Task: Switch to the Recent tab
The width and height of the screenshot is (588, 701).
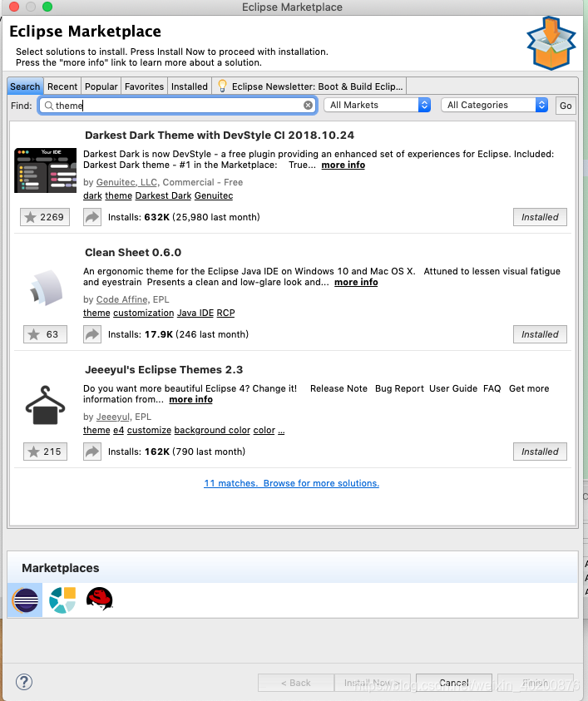Action: tap(62, 86)
